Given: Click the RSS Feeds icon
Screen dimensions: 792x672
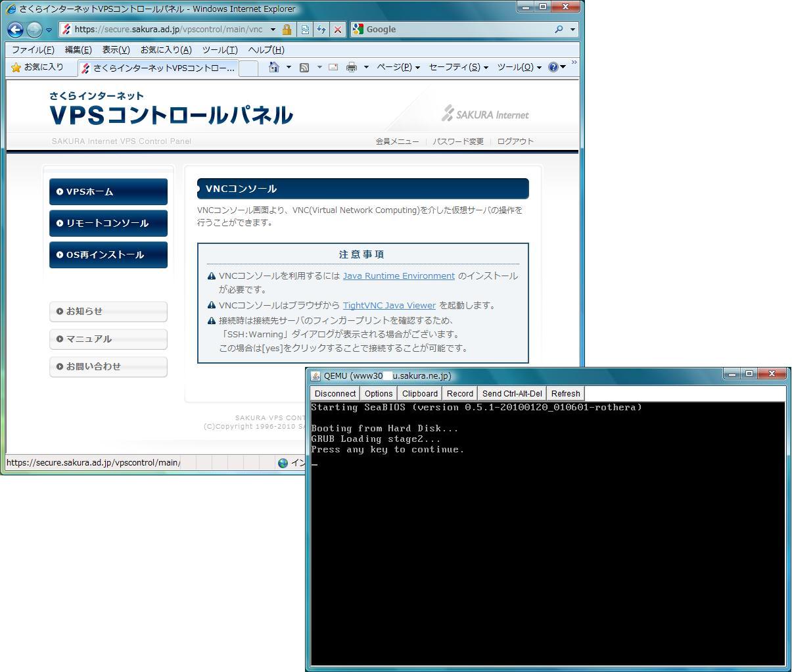Looking at the screenshot, I should [x=304, y=67].
